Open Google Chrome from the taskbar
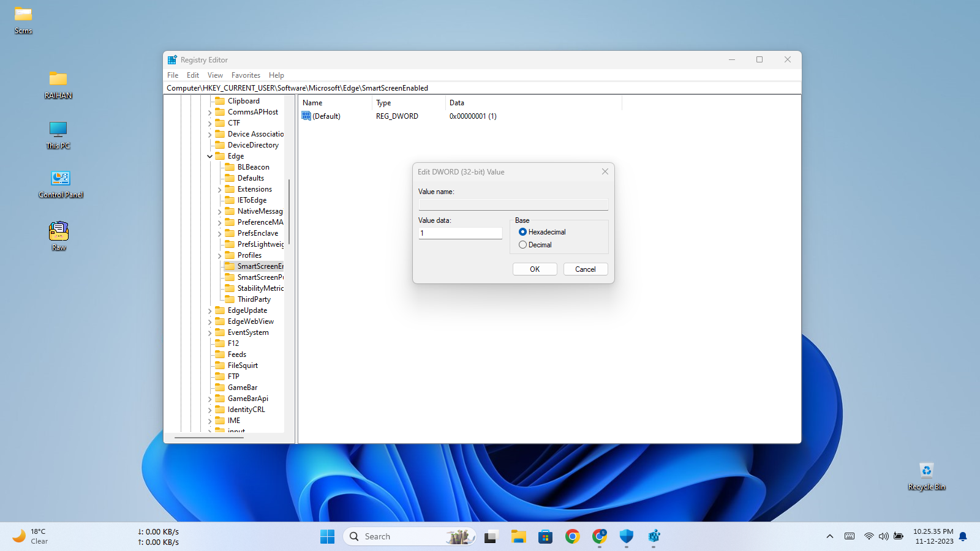 point(572,537)
